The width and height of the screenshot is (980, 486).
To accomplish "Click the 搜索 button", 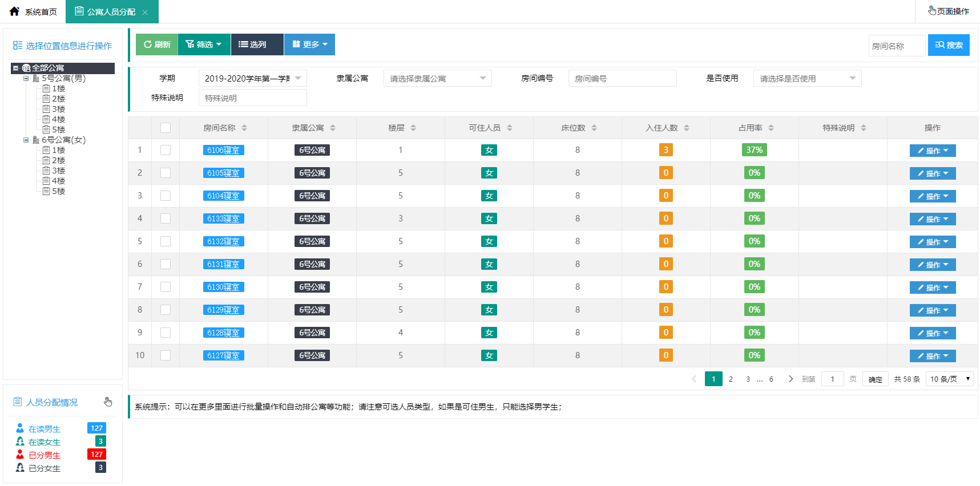I will point(949,45).
